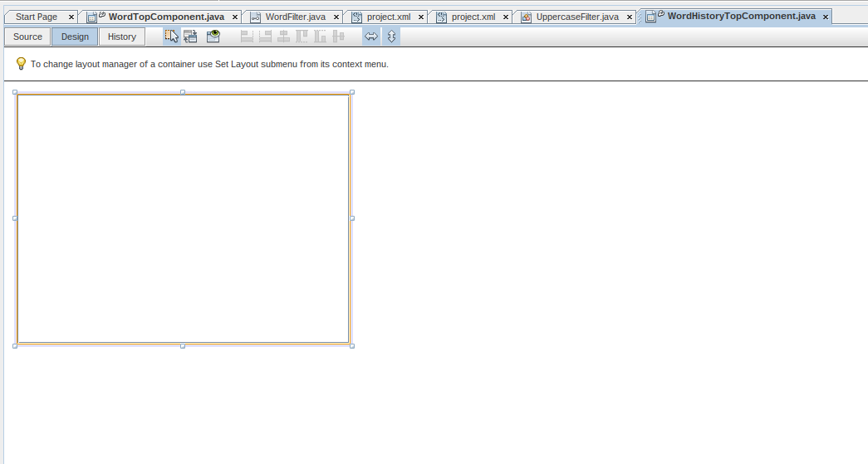Go to the Start Page tab

[37, 17]
